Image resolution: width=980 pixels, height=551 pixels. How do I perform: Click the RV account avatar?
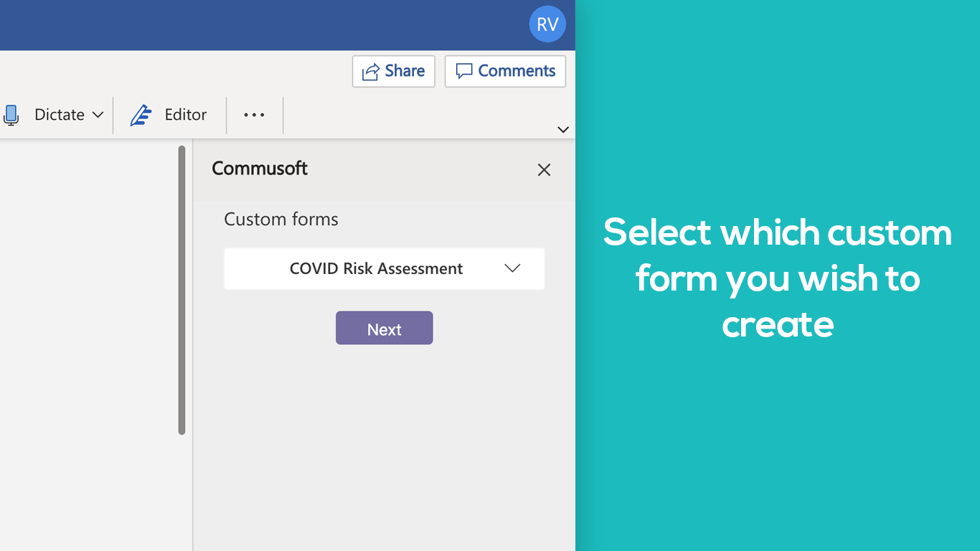[x=547, y=24]
